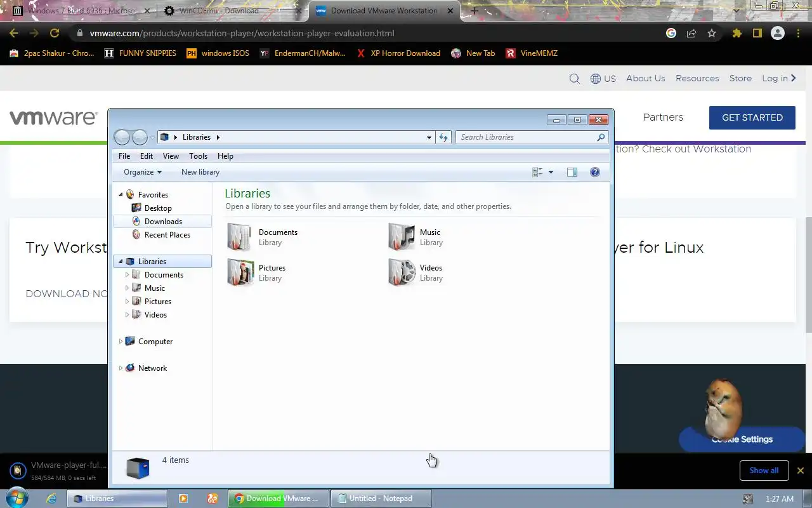Toggle the preview pane icon
812x508 pixels.
pyautogui.click(x=572, y=172)
